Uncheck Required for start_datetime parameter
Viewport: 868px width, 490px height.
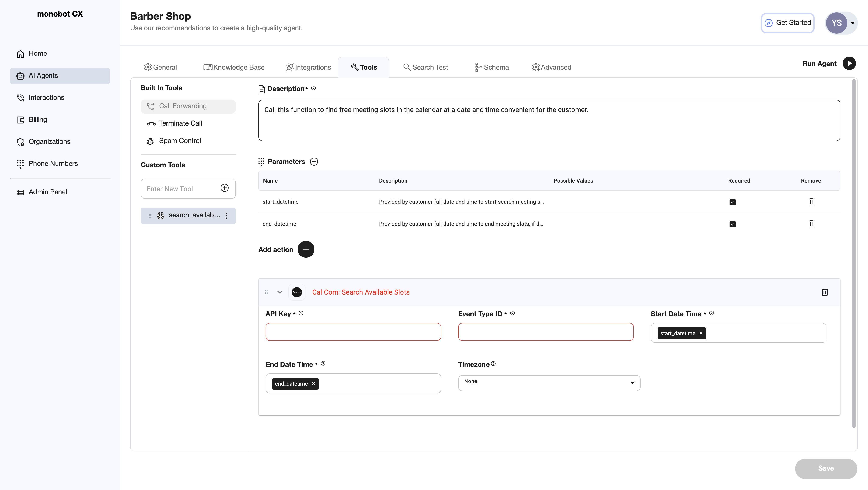pyautogui.click(x=733, y=202)
